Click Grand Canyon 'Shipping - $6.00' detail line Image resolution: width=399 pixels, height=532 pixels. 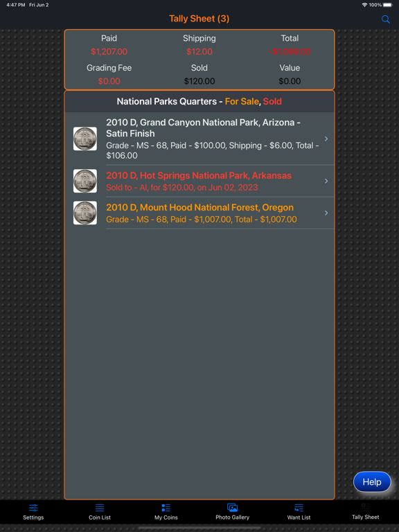click(x=213, y=150)
